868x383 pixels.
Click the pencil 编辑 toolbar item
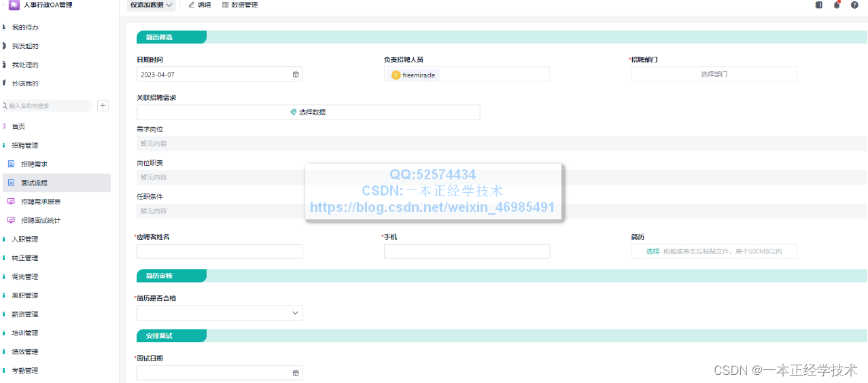point(199,5)
